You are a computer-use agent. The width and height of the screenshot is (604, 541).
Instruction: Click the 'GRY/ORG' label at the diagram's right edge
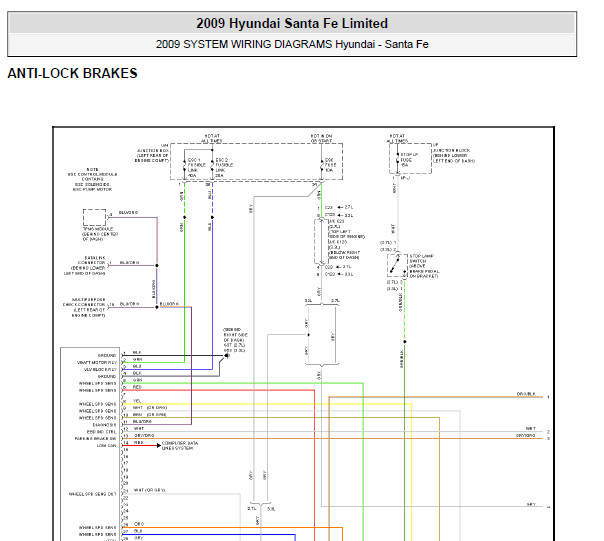526,435
